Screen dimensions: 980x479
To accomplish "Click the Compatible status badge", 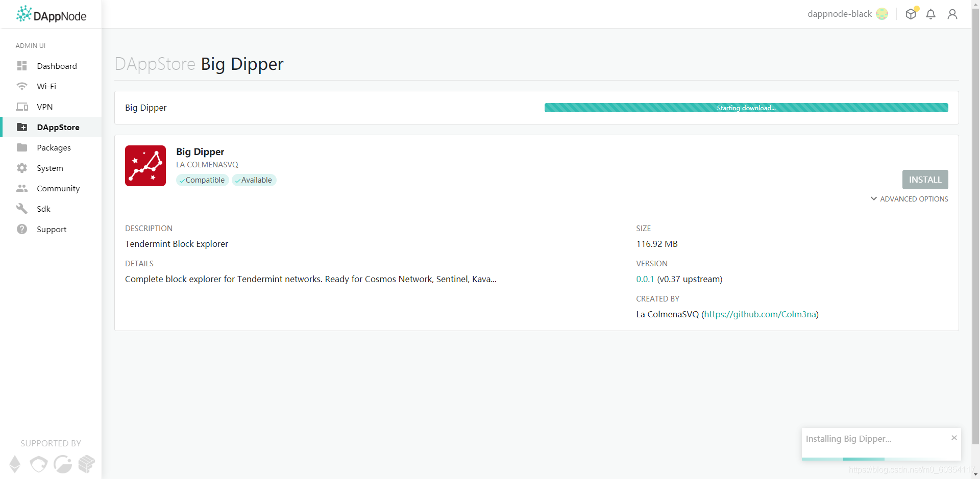I will point(203,180).
